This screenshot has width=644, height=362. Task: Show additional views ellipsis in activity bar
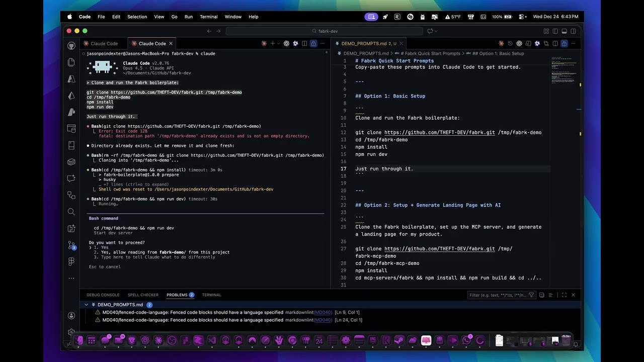coord(71,278)
